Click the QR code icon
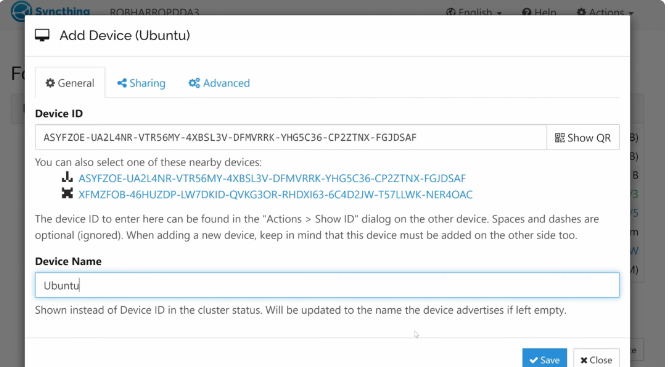The image size is (668, 367). tap(559, 138)
